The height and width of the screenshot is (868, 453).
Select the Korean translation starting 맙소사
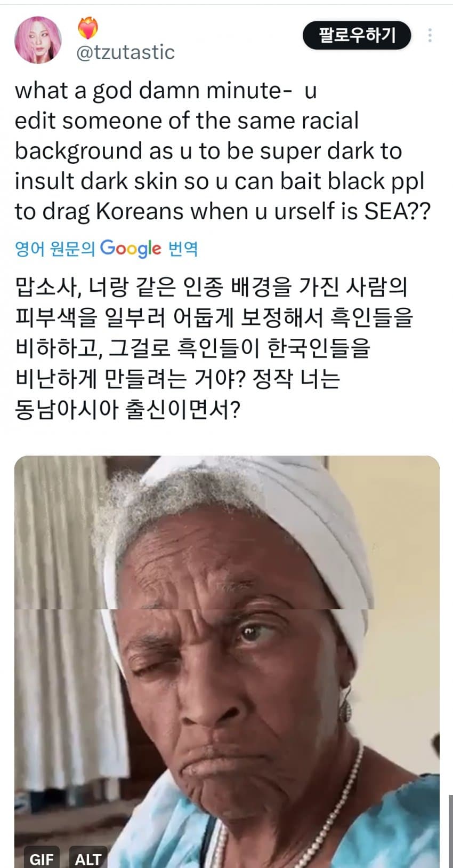pyautogui.click(x=214, y=348)
